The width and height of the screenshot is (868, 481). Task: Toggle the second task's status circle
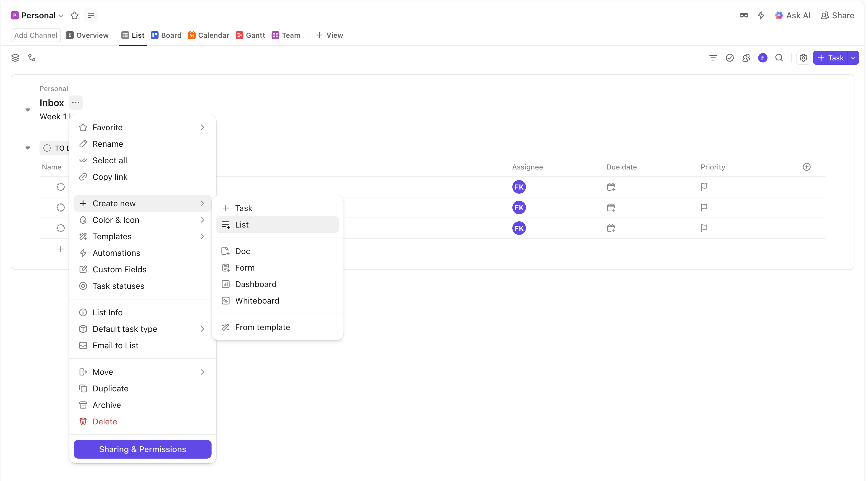[x=61, y=207]
